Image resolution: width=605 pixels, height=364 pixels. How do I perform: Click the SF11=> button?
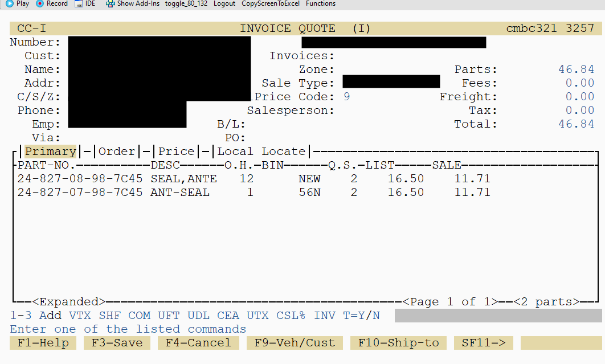484,343
